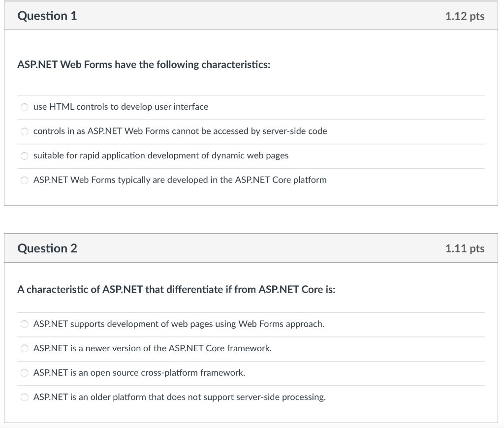Choose 'suitable for rapid application development of dynamic web pages'
The height and width of the screenshot is (428, 504).
[x=160, y=155]
